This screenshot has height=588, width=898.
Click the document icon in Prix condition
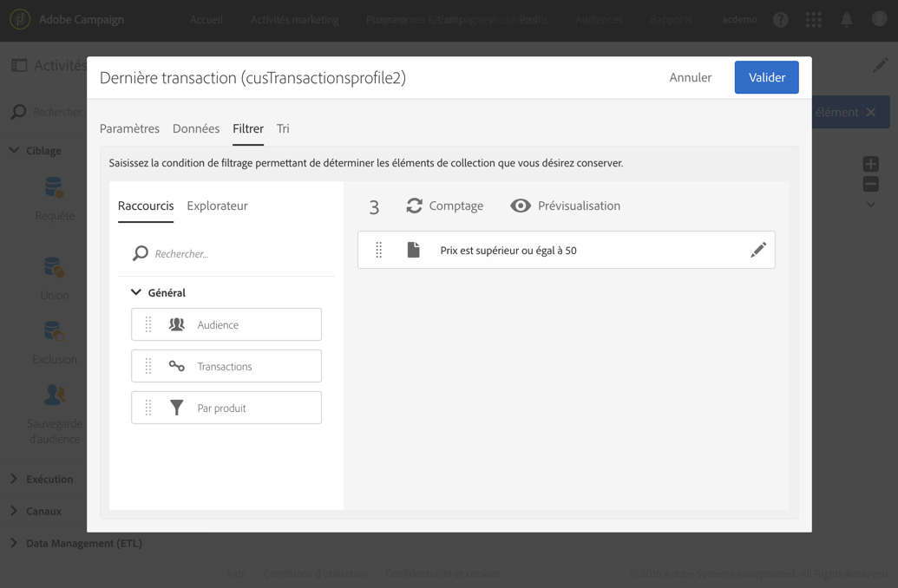[414, 251]
